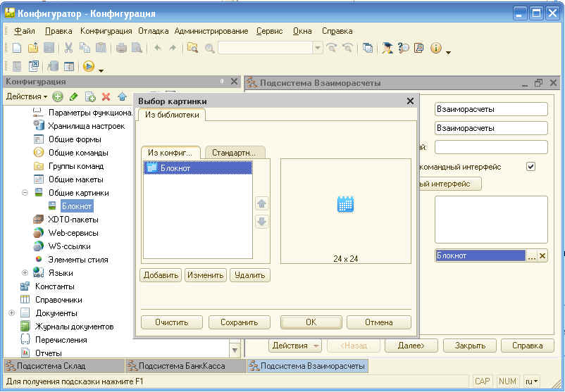Click the Paste clipboard icon
Viewport: 565px width, 392px height.
click(101, 48)
